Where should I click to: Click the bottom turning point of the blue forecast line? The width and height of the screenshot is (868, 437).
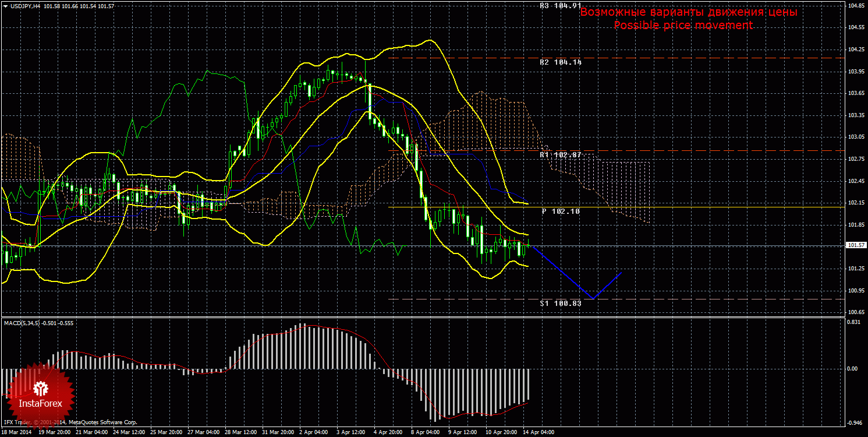pyautogui.click(x=593, y=298)
